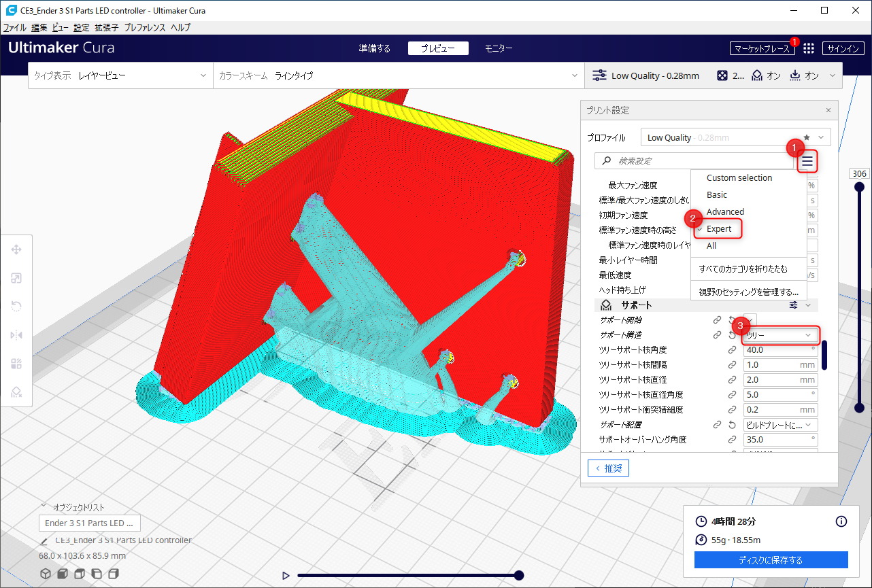Click ディスクに保存する button
The height and width of the screenshot is (588, 872).
pyautogui.click(x=771, y=560)
